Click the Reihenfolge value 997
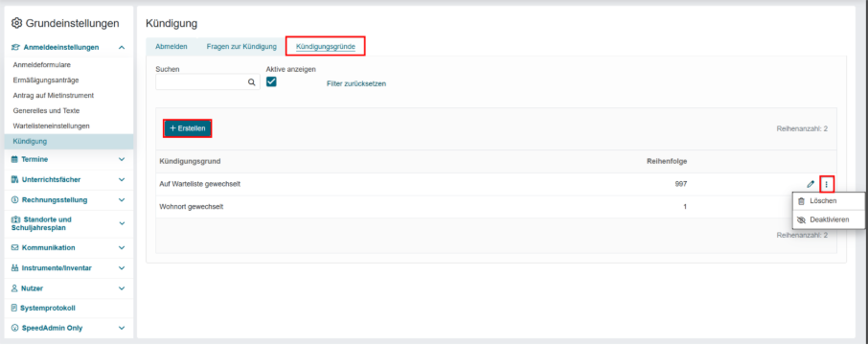Image resolution: width=868 pixels, height=345 pixels. 681,184
